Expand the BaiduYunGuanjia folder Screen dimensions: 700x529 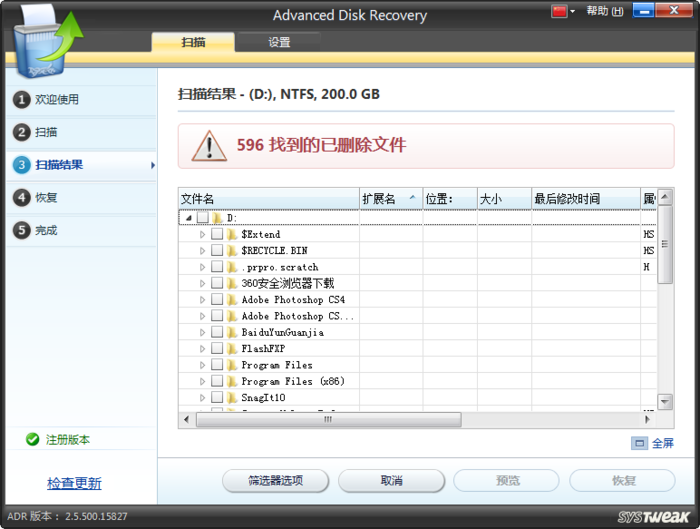click(x=202, y=333)
